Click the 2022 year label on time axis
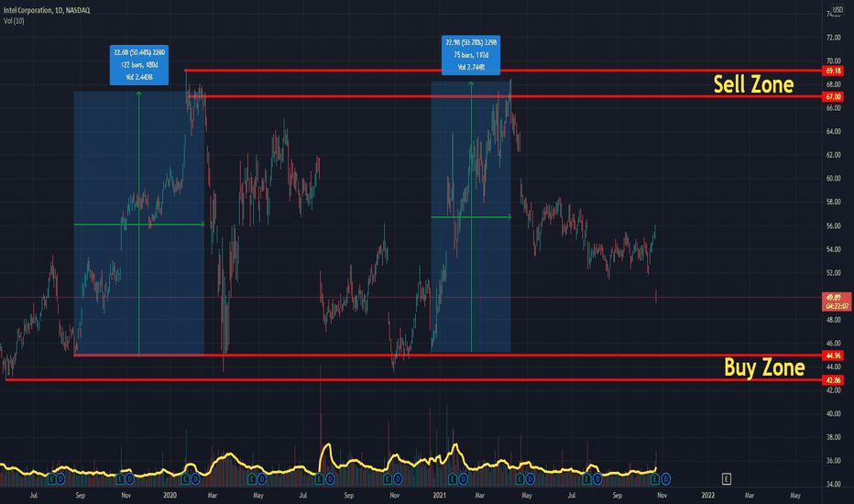The width and height of the screenshot is (854, 504). pos(708,495)
